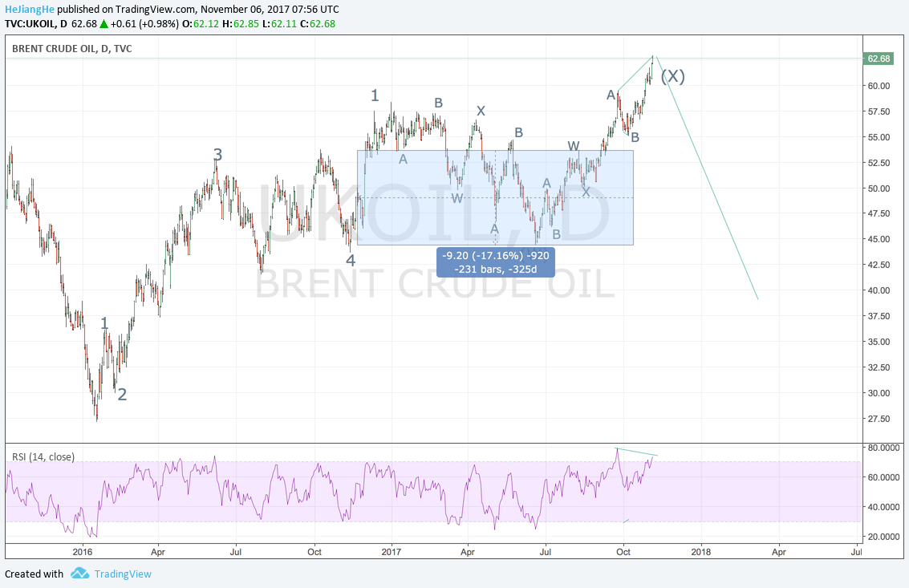The width and height of the screenshot is (909, 588).
Task: Select the TVC:UKOIL, D symbol text
Action: pos(36,24)
